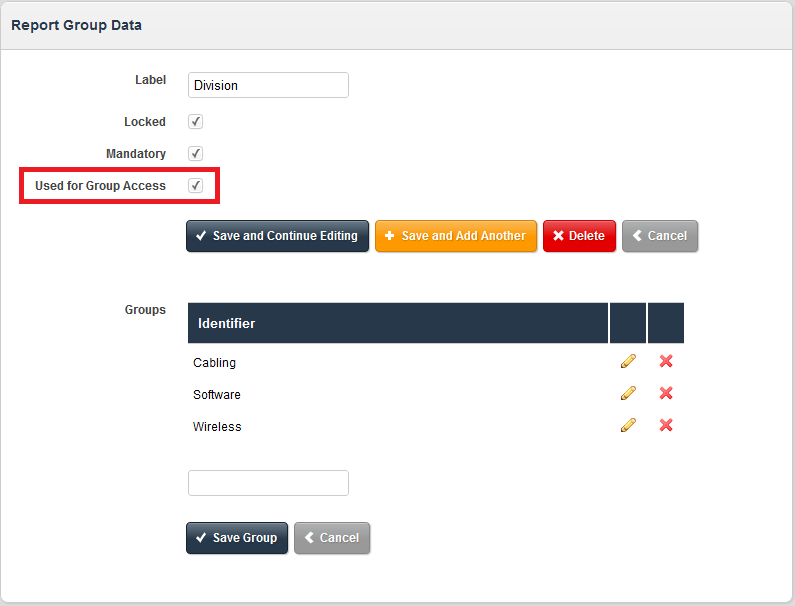Screen dimensions: 795x606
Task: Delete the Wireless group using its red X
Action: tap(666, 426)
